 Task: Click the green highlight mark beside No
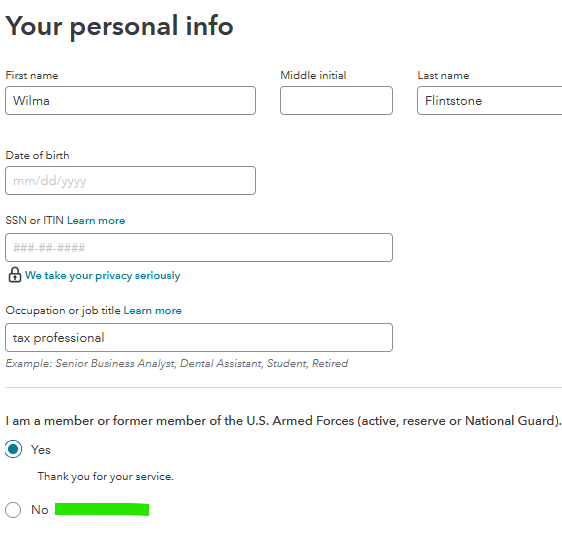coord(102,509)
